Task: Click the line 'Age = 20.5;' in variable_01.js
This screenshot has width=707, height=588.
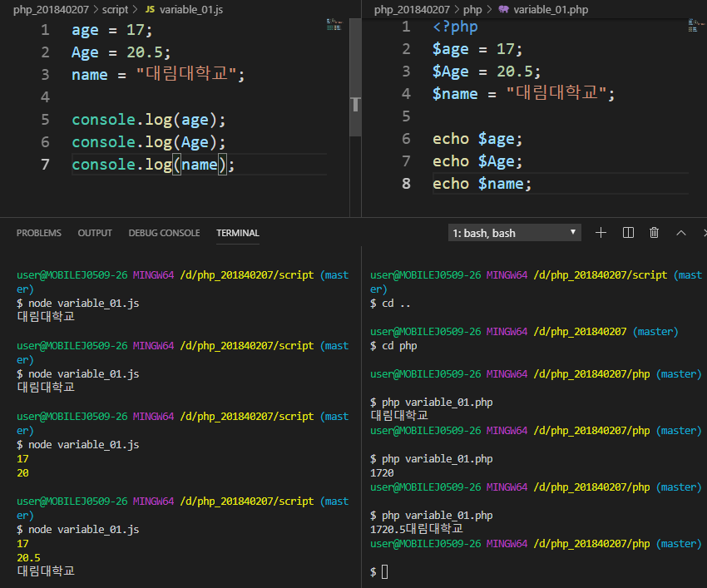Action: (x=121, y=52)
